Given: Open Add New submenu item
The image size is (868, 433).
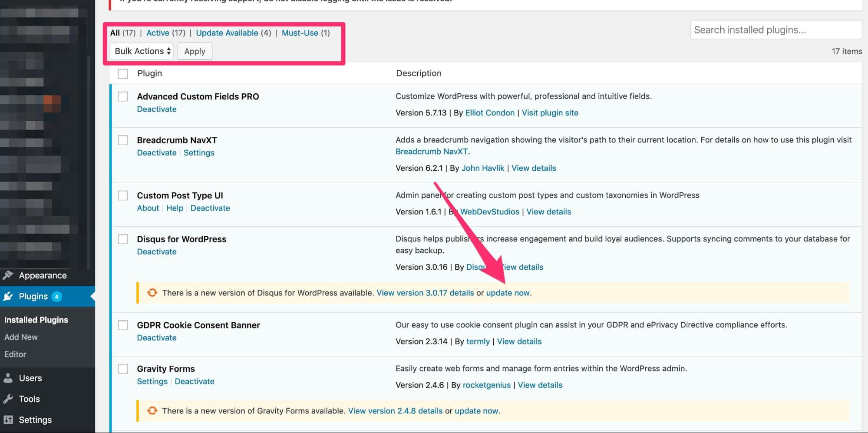Looking at the screenshot, I should [x=21, y=337].
